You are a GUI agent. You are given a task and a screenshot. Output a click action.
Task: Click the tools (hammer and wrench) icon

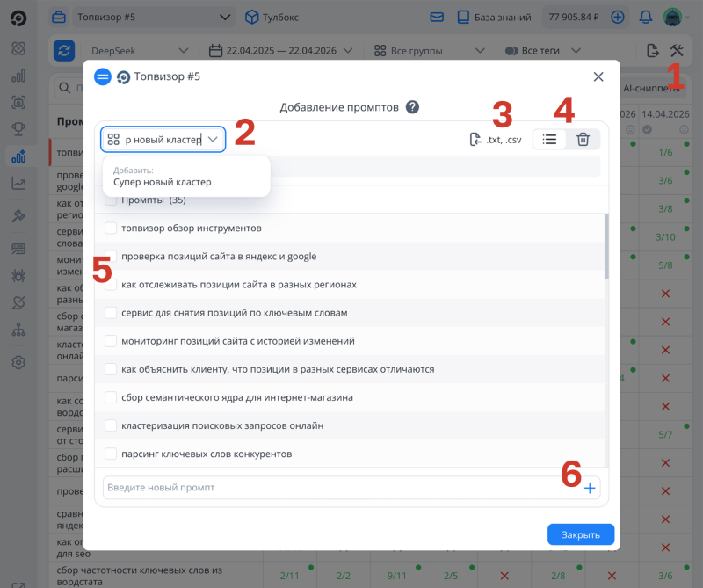click(x=678, y=50)
